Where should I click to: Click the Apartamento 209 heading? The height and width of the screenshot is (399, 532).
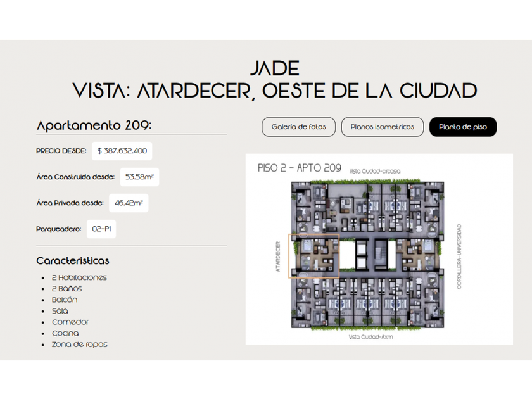(x=94, y=125)
